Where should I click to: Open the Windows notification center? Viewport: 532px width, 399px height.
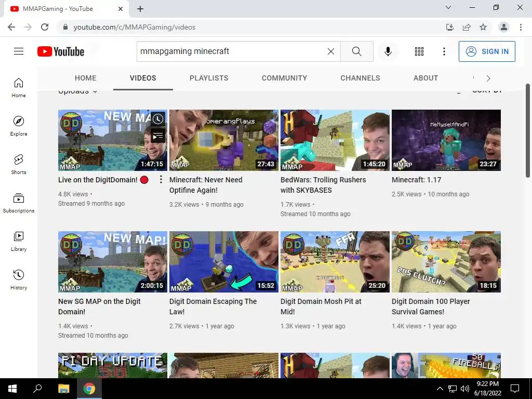pos(515,389)
